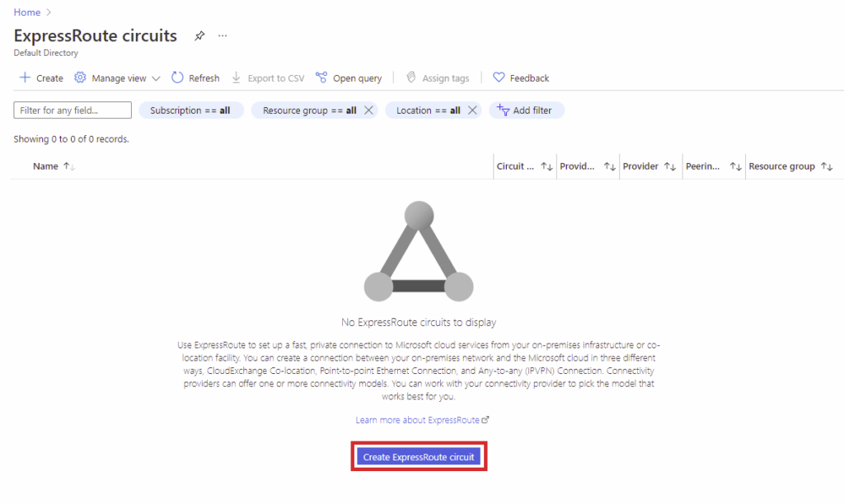Click the Feedback heart icon

[499, 77]
